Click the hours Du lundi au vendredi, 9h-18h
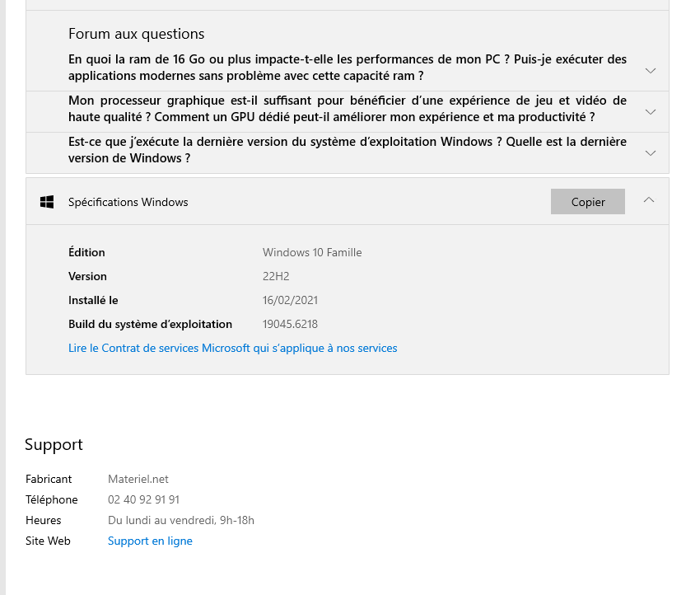 (181, 520)
